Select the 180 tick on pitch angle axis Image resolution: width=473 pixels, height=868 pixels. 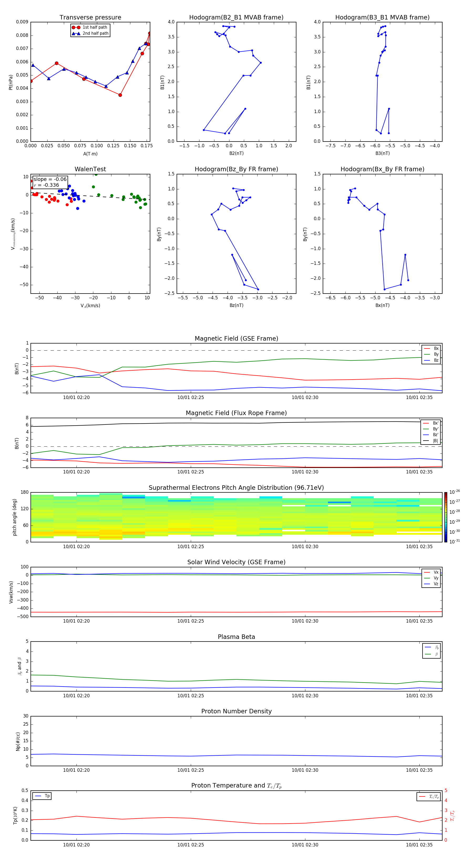coord(25,492)
